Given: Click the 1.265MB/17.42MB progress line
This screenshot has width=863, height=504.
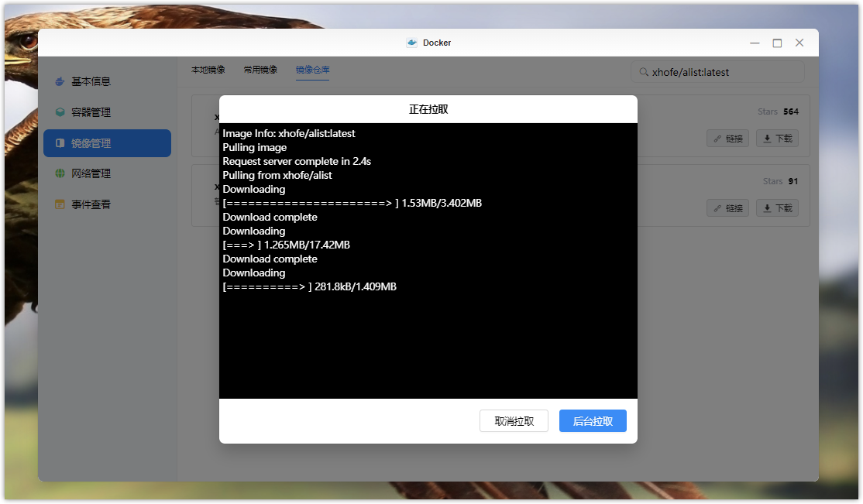Looking at the screenshot, I should click(x=286, y=245).
